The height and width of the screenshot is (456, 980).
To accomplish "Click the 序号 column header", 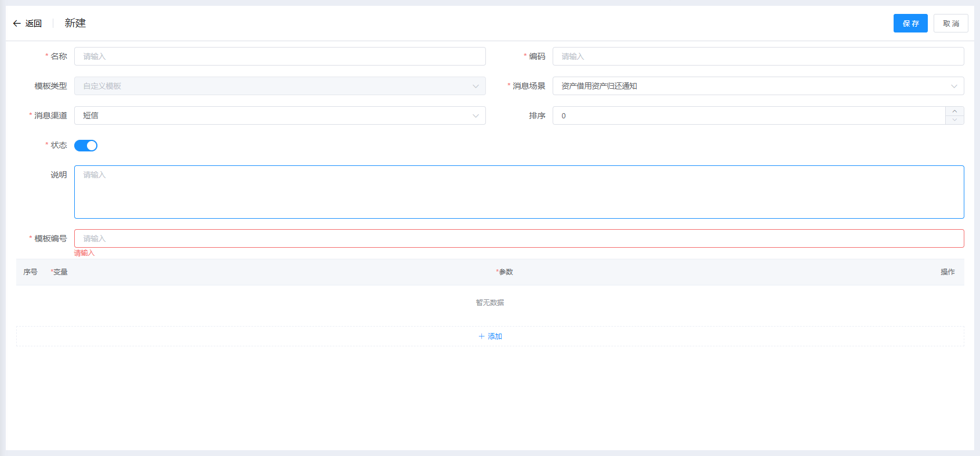I will pos(30,272).
